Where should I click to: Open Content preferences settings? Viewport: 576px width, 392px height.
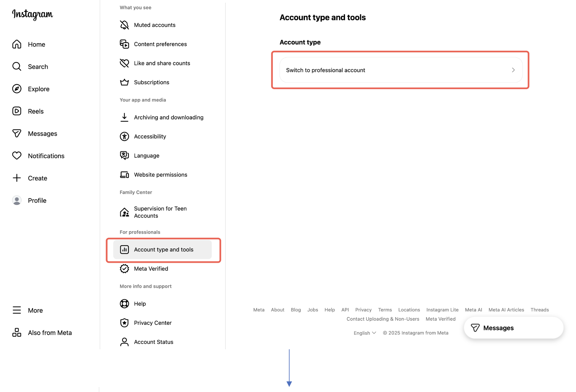pyautogui.click(x=160, y=44)
